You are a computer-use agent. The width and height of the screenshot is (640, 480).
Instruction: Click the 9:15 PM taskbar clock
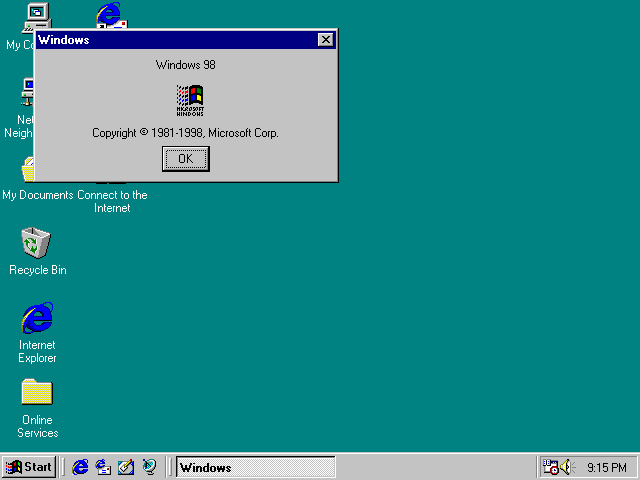pos(607,467)
